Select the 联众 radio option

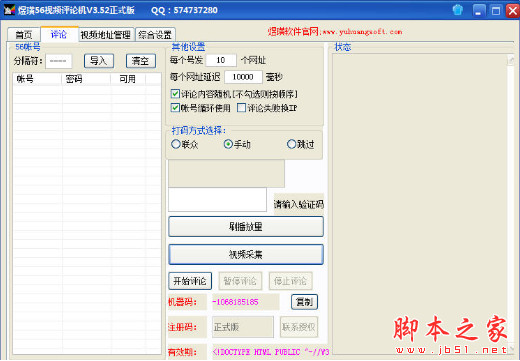[176, 144]
